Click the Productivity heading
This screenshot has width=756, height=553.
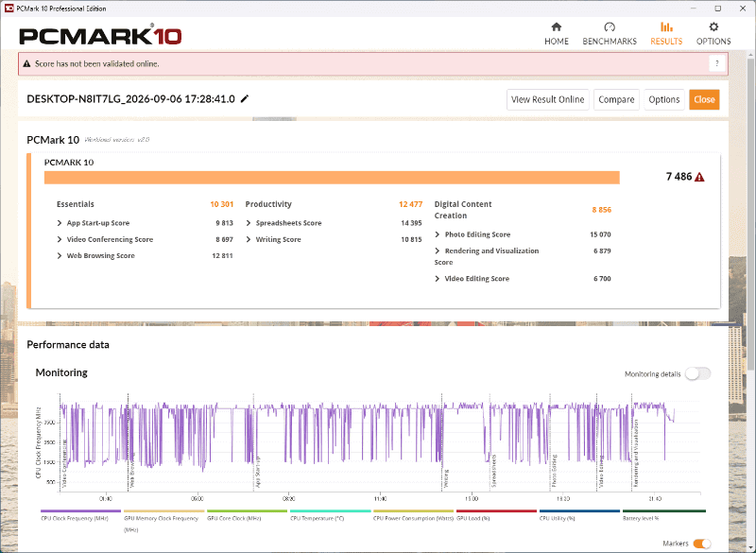point(268,204)
